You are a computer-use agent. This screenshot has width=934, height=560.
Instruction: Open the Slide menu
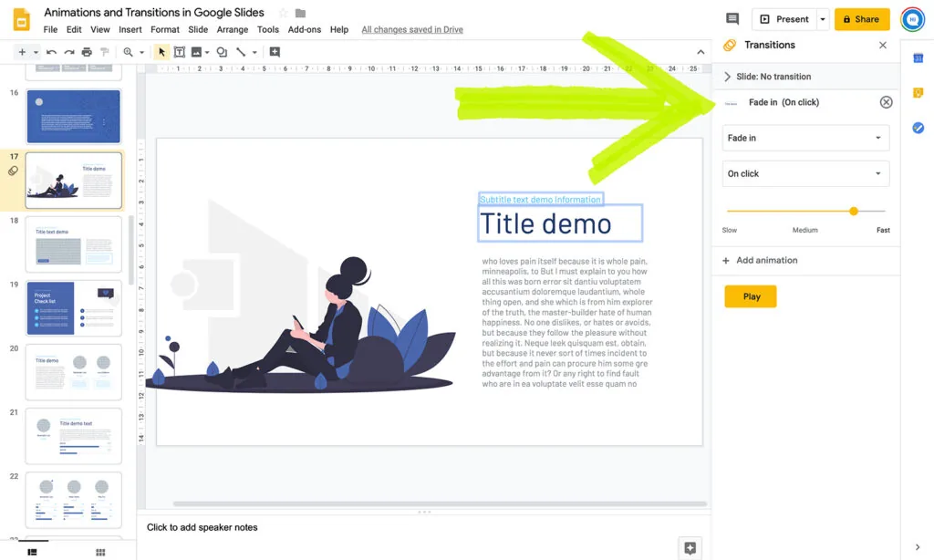coord(198,30)
